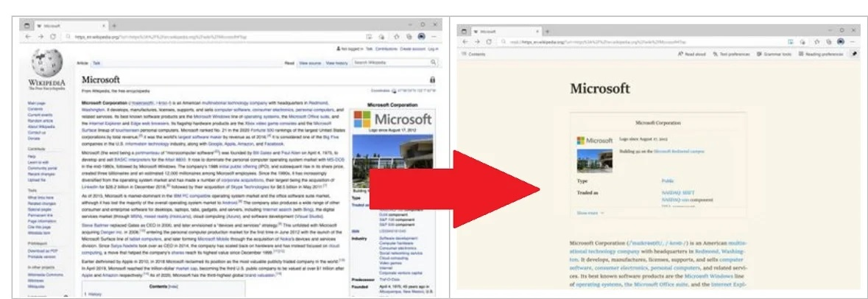The width and height of the screenshot is (868, 299).
Task: Click profile avatar in left browser window
Action: click(421, 37)
